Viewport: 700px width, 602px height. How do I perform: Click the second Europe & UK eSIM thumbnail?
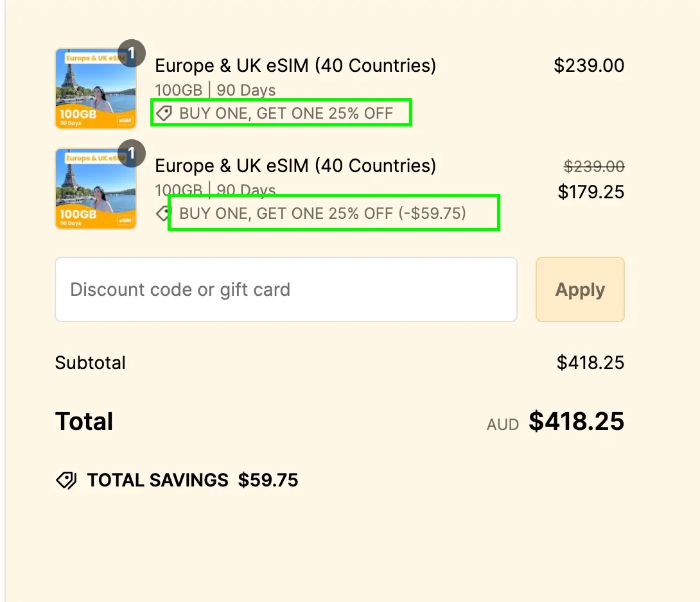(96, 188)
